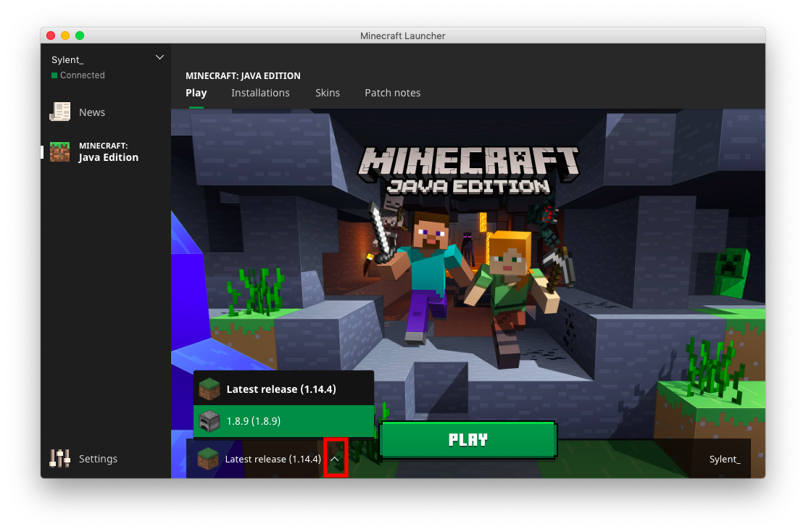
Task: Launch the game with the PLAY button
Action: point(468,439)
